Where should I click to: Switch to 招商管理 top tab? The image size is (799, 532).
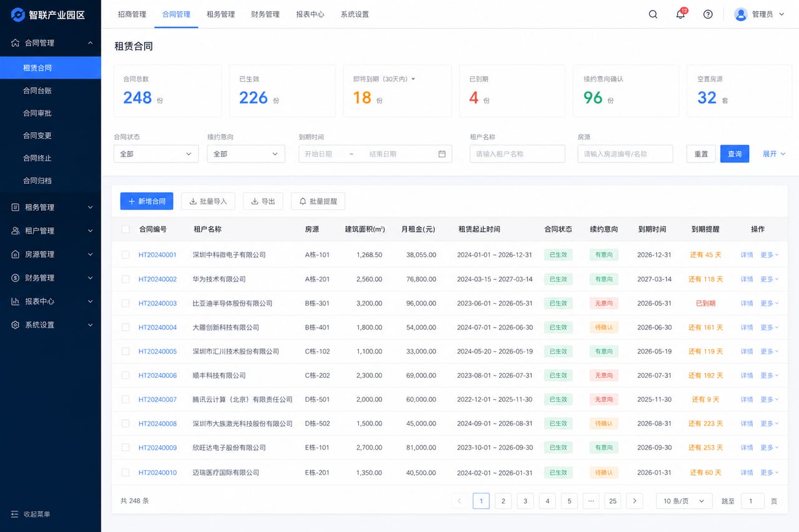click(x=132, y=14)
